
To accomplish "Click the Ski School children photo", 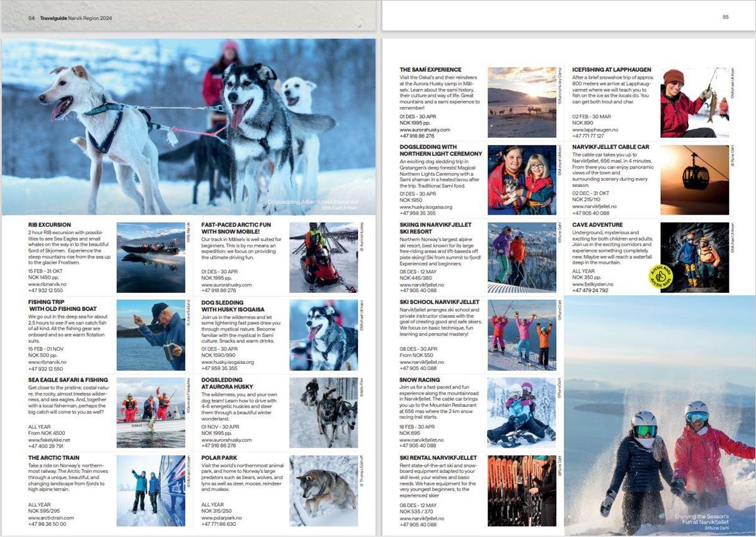I will pyautogui.click(x=522, y=335).
